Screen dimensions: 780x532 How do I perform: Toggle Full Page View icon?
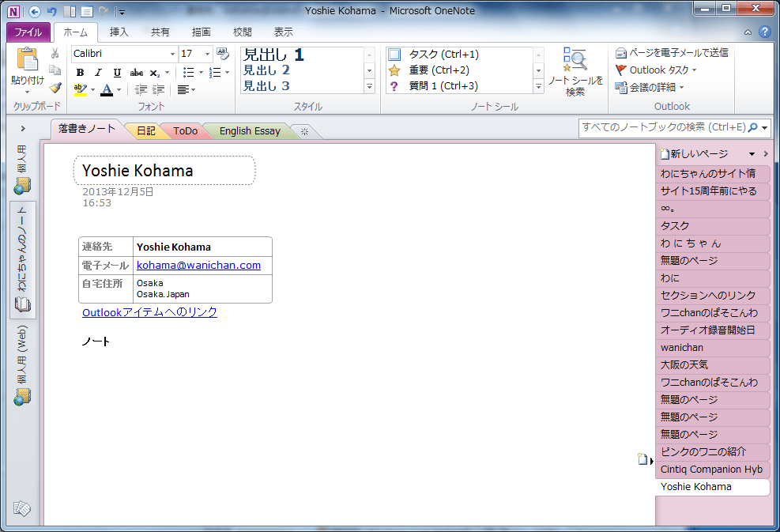(x=87, y=11)
